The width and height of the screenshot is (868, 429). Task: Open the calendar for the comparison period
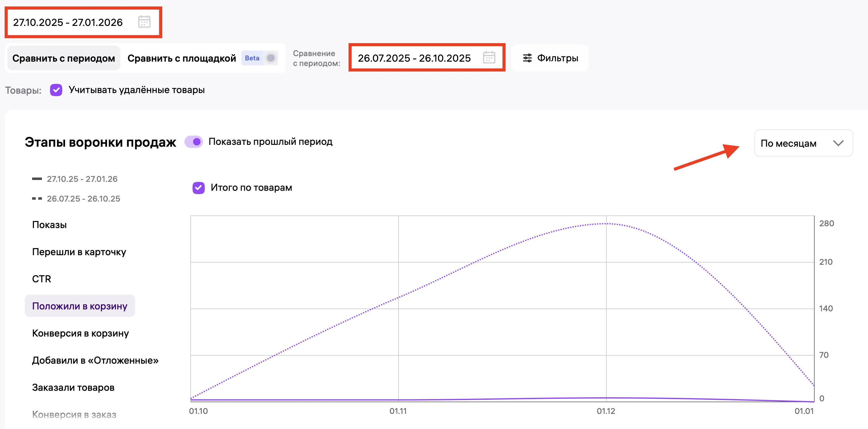[x=489, y=58]
